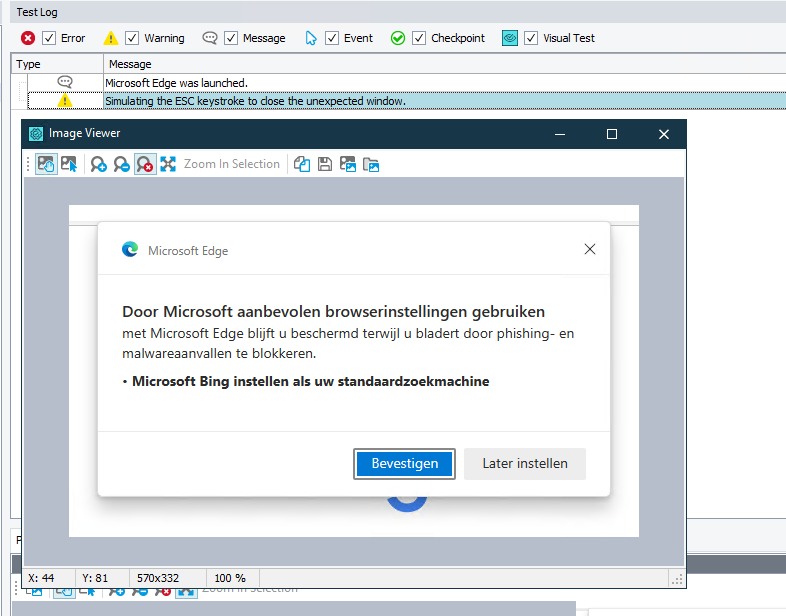The height and width of the screenshot is (616, 786).
Task: Minimize the Image Viewer window
Action: tap(560, 134)
